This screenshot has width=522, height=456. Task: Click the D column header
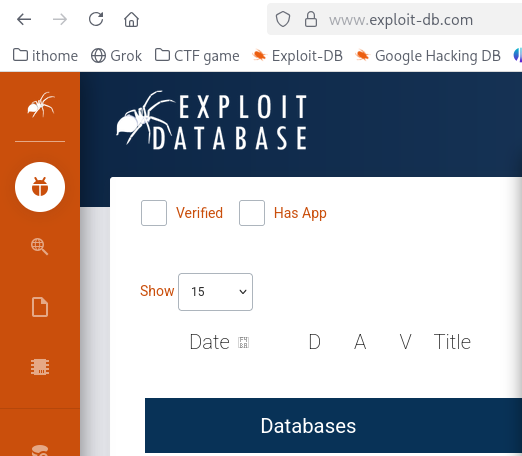click(x=314, y=342)
